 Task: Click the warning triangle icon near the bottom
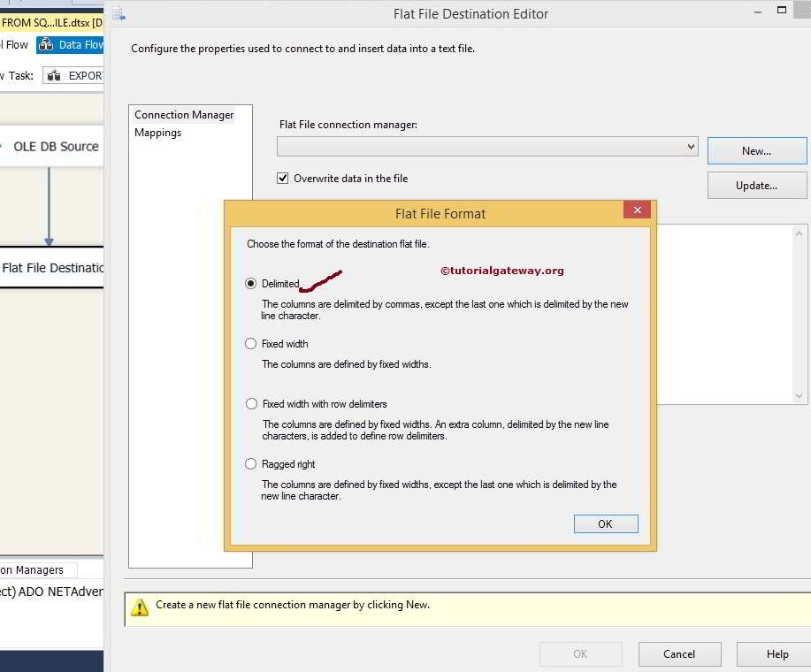click(x=139, y=605)
